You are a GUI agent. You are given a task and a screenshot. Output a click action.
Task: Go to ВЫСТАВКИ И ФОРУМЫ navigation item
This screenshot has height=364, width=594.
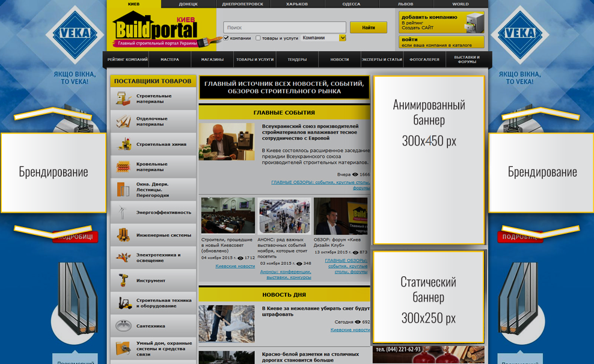[x=467, y=59]
